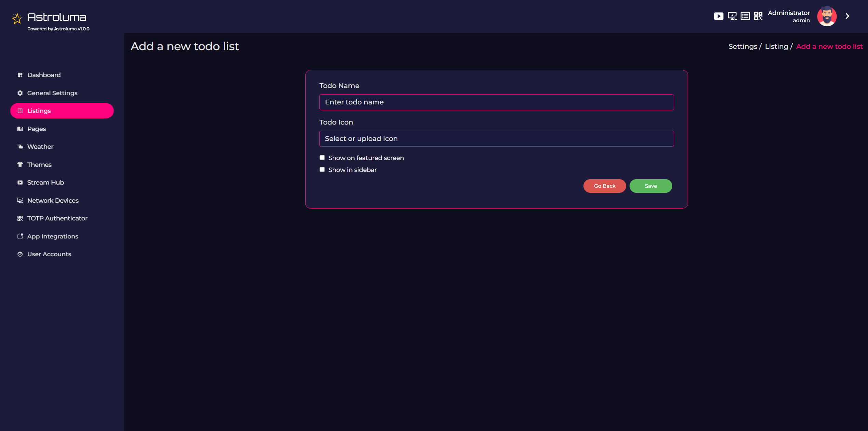Check the Show on featured screen option
This screenshot has width=868, height=431.
pyautogui.click(x=322, y=158)
